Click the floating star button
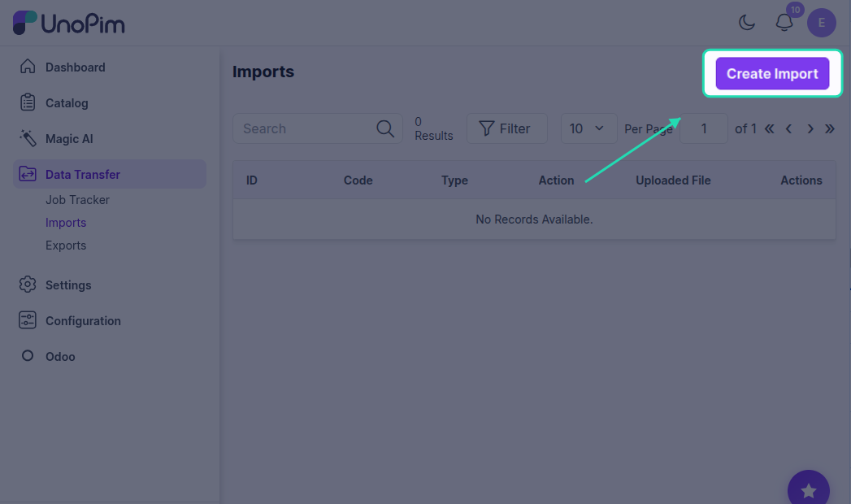Viewport: 851px width, 504px height. 809,490
